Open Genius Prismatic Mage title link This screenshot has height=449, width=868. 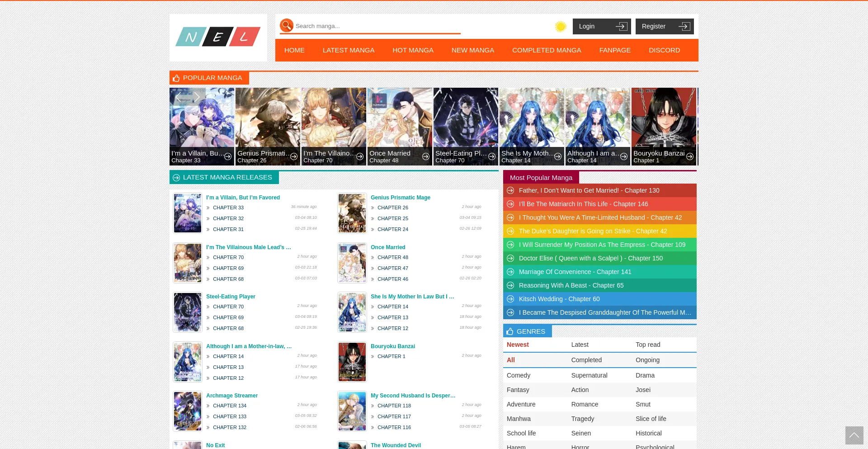coord(401,198)
